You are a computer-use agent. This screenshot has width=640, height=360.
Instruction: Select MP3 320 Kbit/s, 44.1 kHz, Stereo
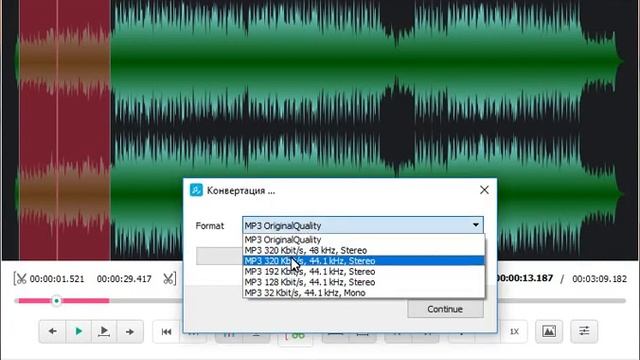click(x=364, y=261)
